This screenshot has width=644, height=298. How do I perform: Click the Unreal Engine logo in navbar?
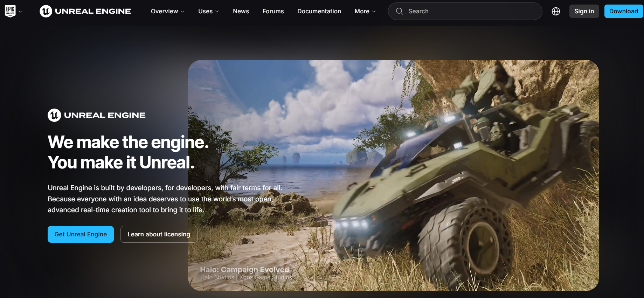point(85,11)
